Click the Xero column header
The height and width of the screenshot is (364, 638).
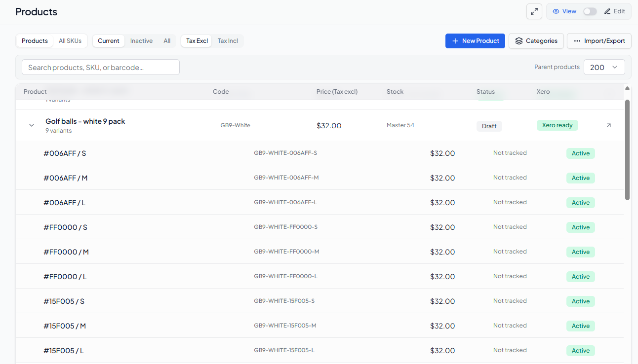click(x=543, y=92)
